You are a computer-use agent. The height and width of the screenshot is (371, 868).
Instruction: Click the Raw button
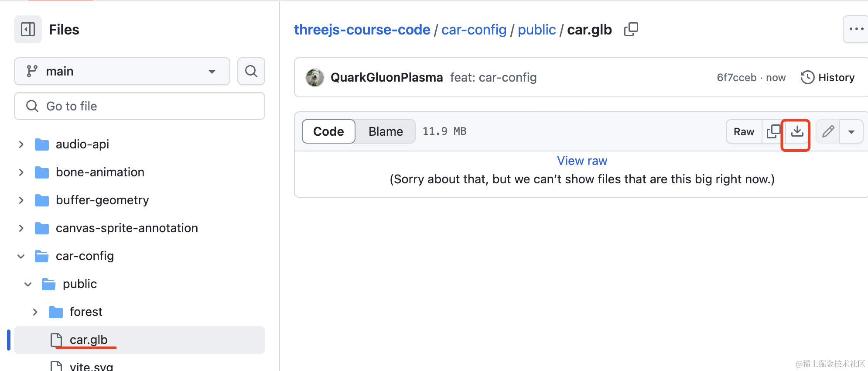(x=744, y=131)
